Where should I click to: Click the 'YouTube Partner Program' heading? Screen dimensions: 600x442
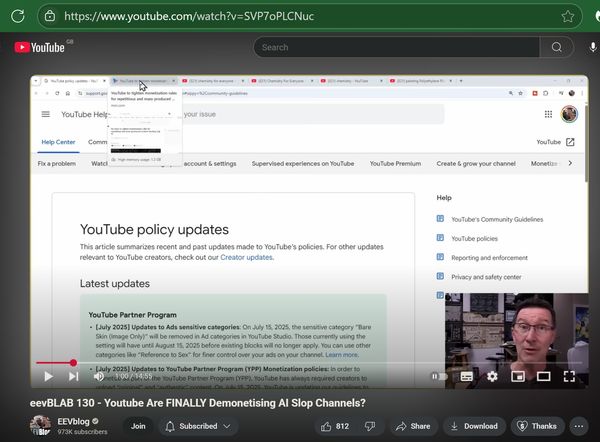pos(132,315)
